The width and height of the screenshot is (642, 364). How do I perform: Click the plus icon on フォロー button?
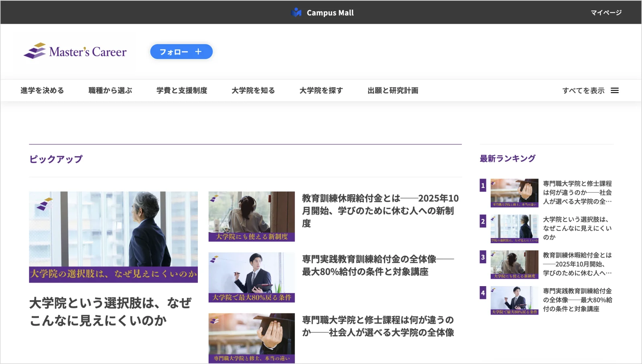[198, 52]
